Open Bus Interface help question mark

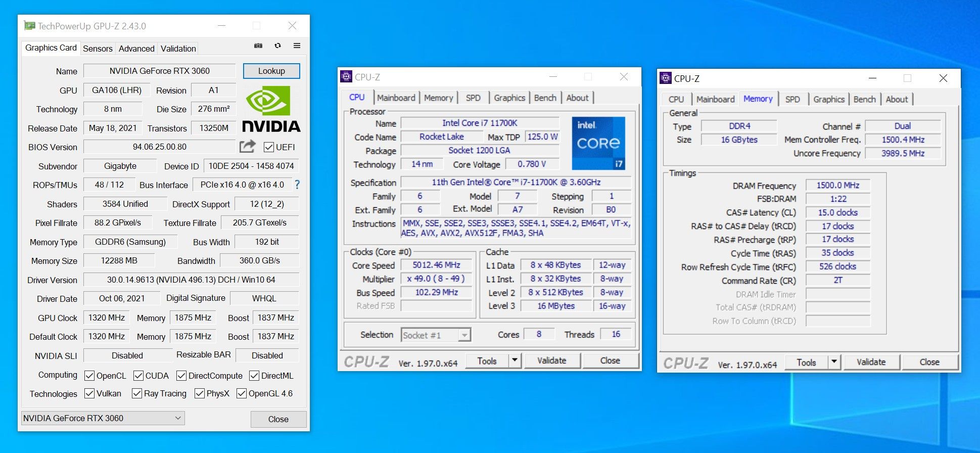pyautogui.click(x=297, y=185)
